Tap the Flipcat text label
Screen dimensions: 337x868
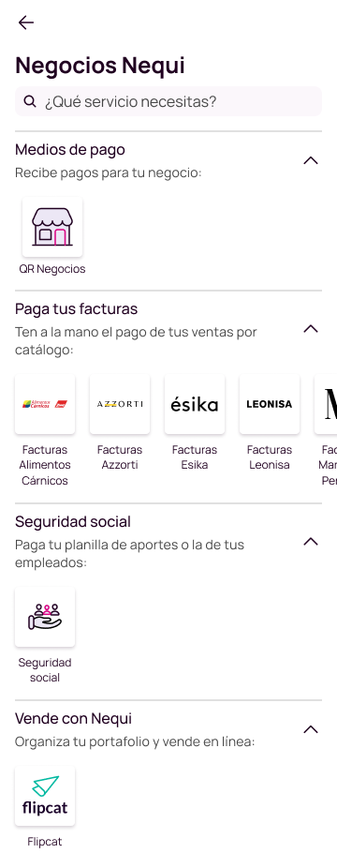(45, 842)
